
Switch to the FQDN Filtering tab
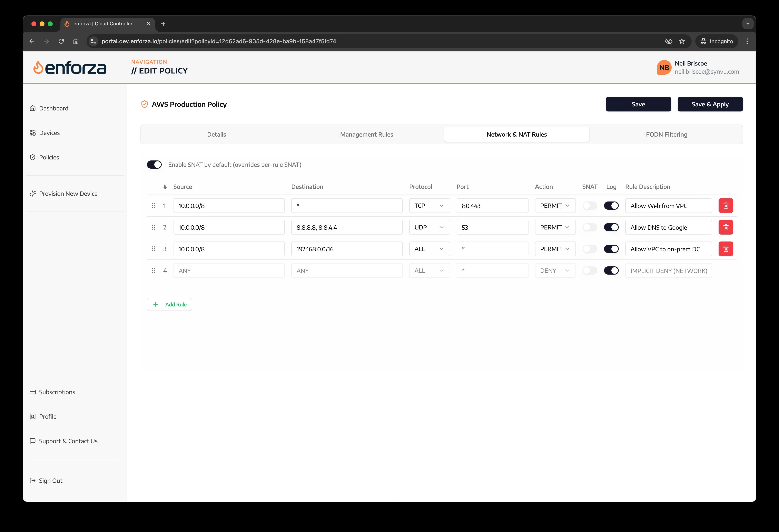coord(666,134)
